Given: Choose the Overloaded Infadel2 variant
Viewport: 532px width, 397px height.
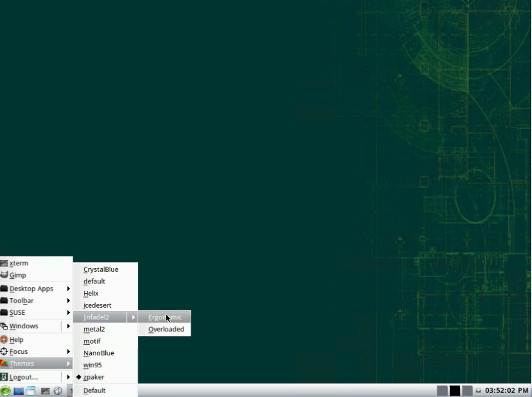Looking at the screenshot, I should [165, 329].
